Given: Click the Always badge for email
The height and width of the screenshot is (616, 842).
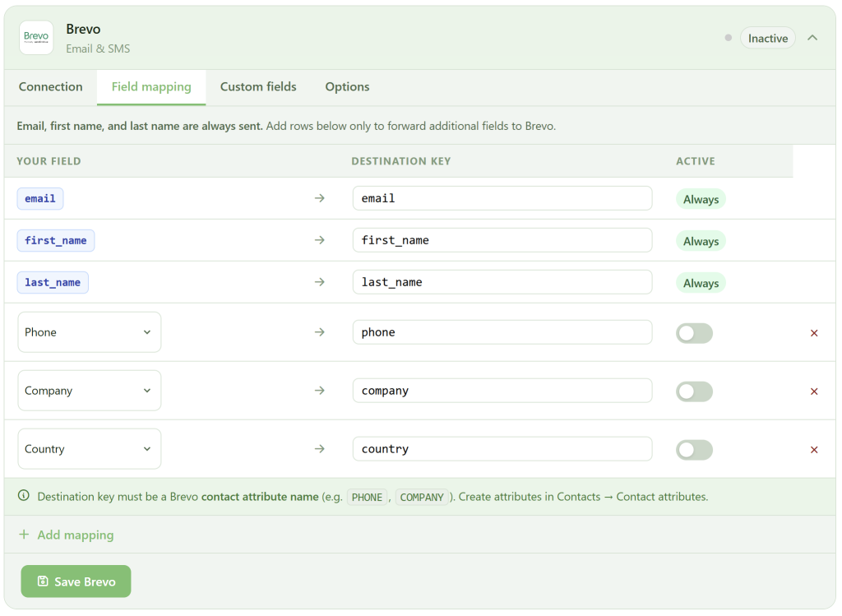Looking at the screenshot, I should click(x=701, y=199).
